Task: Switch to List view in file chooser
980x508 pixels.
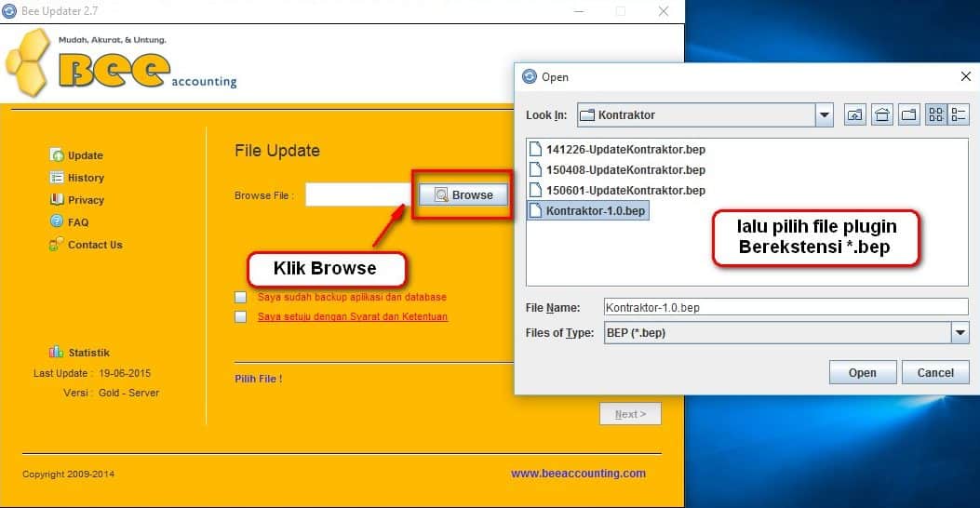Action: (x=936, y=115)
